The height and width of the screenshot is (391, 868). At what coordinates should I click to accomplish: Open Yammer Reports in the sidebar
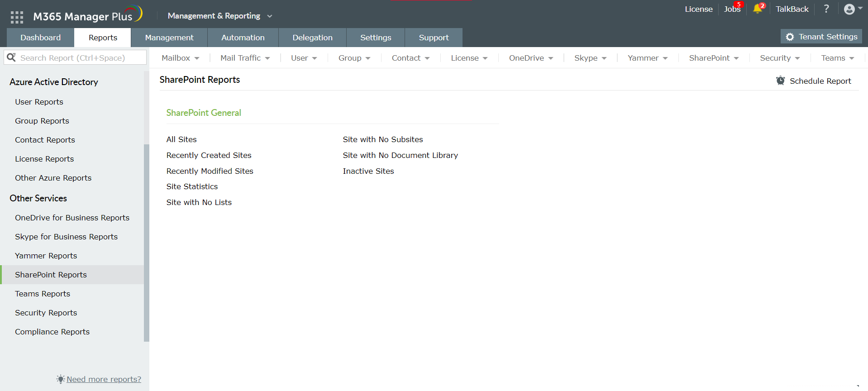coord(46,256)
